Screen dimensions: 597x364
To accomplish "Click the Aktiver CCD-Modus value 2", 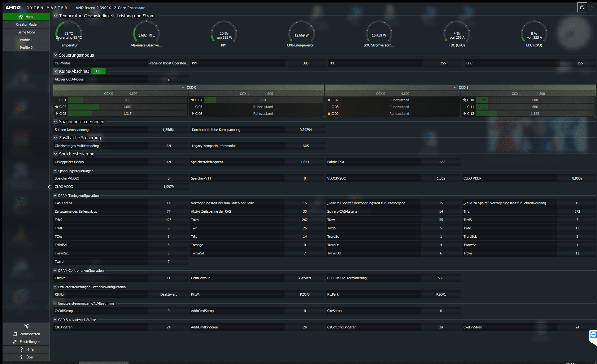I will (x=168, y=79).
